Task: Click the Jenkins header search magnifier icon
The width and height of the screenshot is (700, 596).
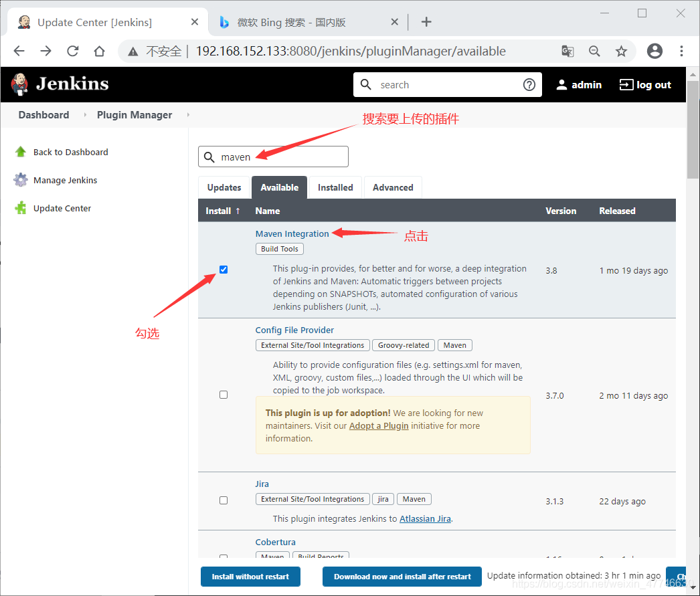Action: (x=365, y=84)
